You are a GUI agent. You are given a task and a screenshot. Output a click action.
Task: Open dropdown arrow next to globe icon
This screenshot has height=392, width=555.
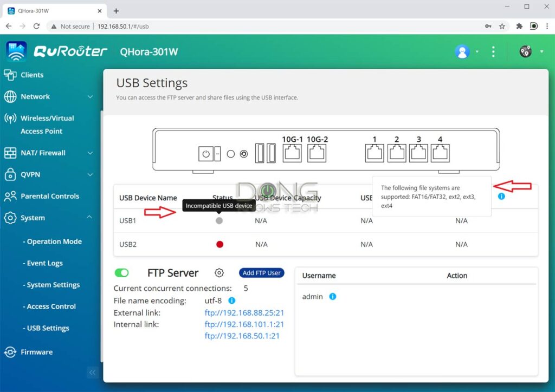pos(541,51)
